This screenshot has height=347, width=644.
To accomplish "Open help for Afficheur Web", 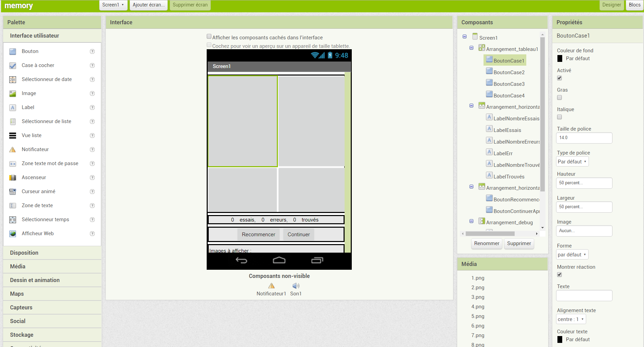I will click(x=92, y=234).
